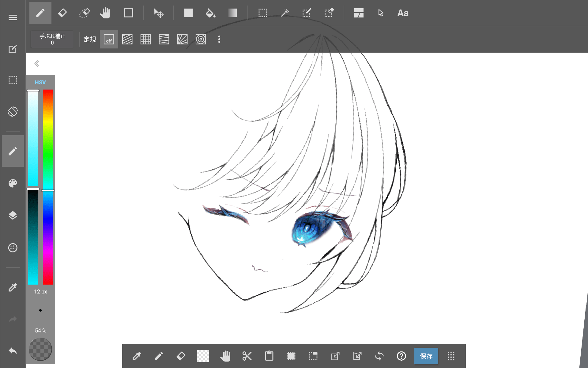The width and height of the screenshot is (588, 368).
Task: Select the magic wand selection tool
Action: click(x=285, y=13)
